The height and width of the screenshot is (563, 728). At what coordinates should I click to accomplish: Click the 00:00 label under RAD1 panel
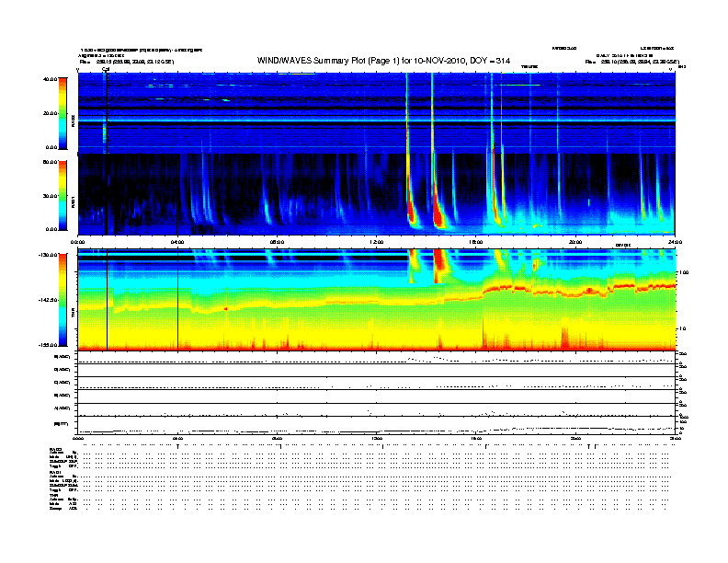(x=78, y=242)
